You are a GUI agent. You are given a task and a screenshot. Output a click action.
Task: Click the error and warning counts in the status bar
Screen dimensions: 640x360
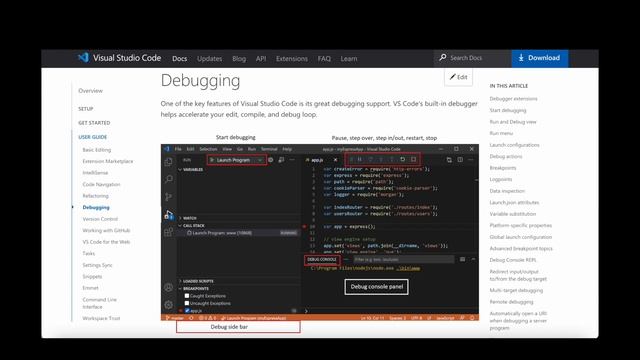click(x=207, y=318)
